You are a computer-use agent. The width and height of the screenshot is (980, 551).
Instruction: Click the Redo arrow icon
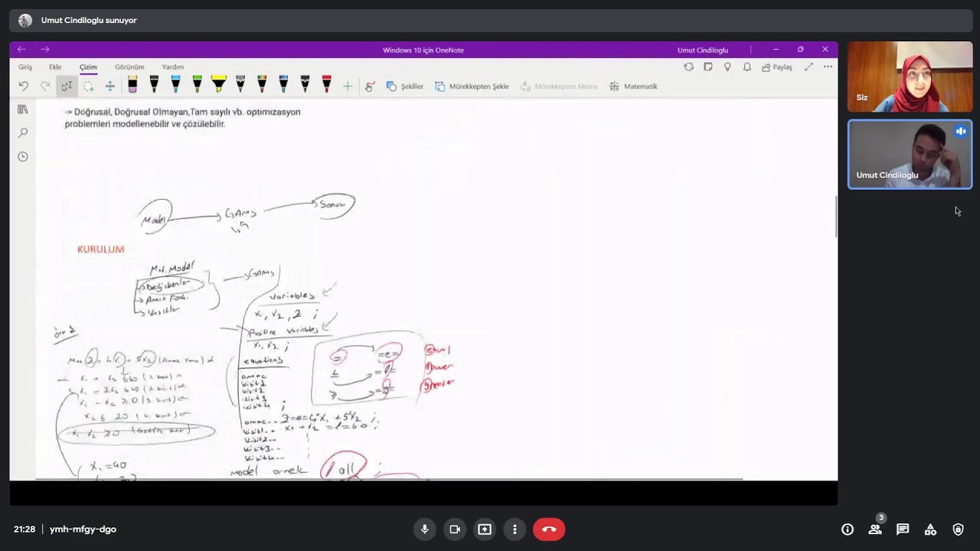pyautogui.click(x=45, y=86)
